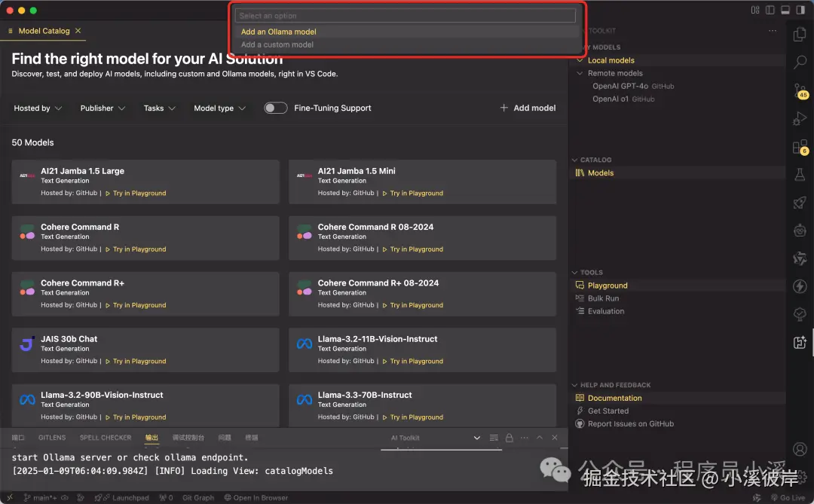Open Source Control icon with 45 badge

800,91
